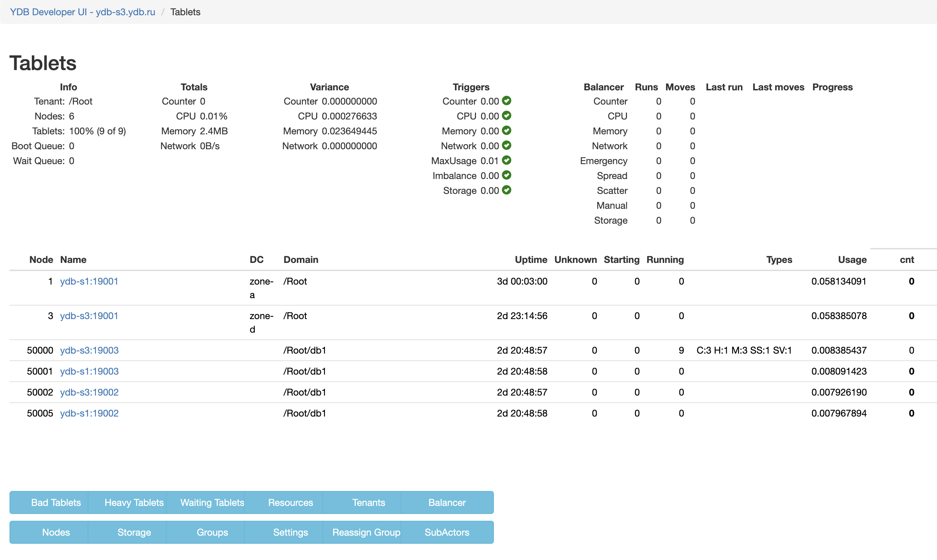Show SubActors via its button
937x560 pixels.
(446, 532)
